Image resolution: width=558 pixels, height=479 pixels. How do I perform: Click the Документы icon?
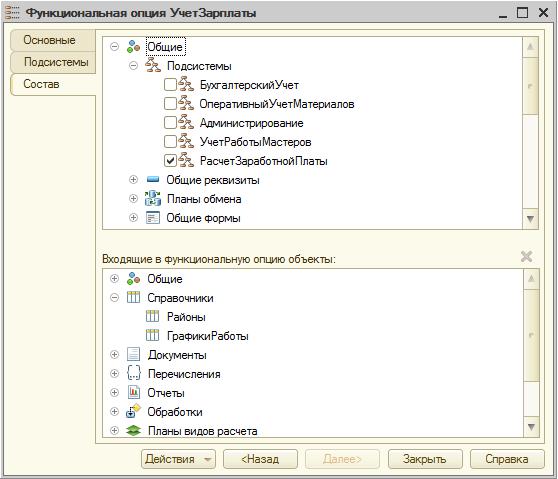pos(133,354)
